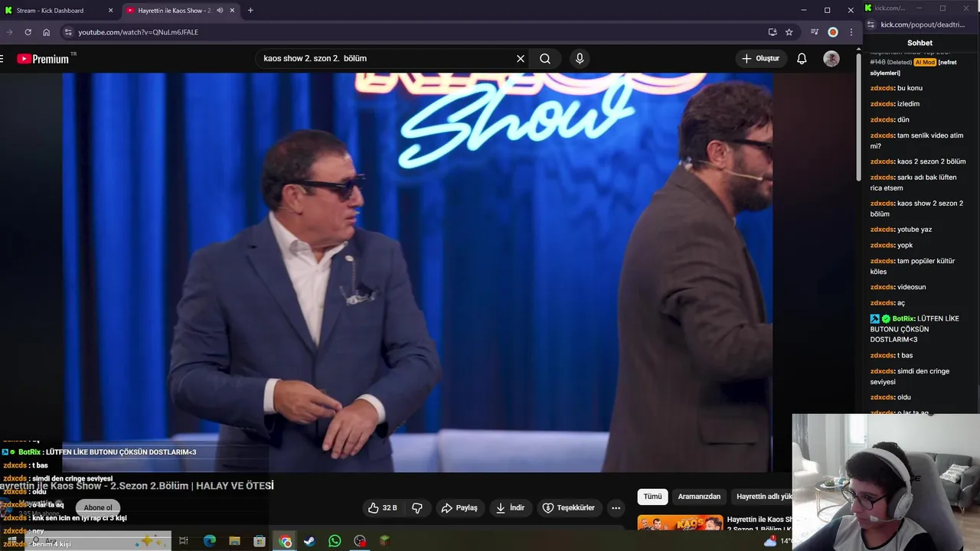
Task: Like the video showing 32 B
Action: click(x=382, y=507)
